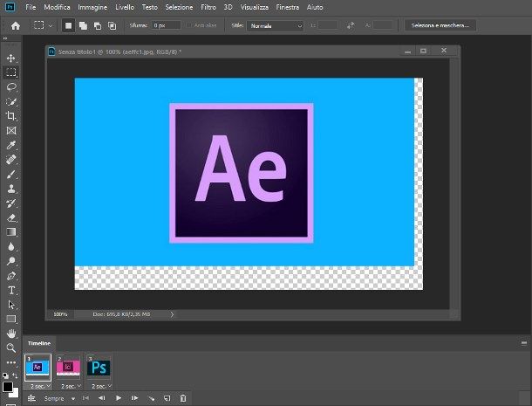The height and width of the screenshot is (406, 532).
Task: Click Seleziona e maschera button
Action: tap(440, 25)
